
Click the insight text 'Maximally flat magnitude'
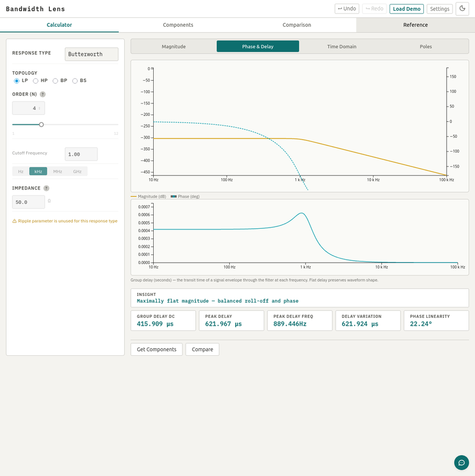pos(173,301)
